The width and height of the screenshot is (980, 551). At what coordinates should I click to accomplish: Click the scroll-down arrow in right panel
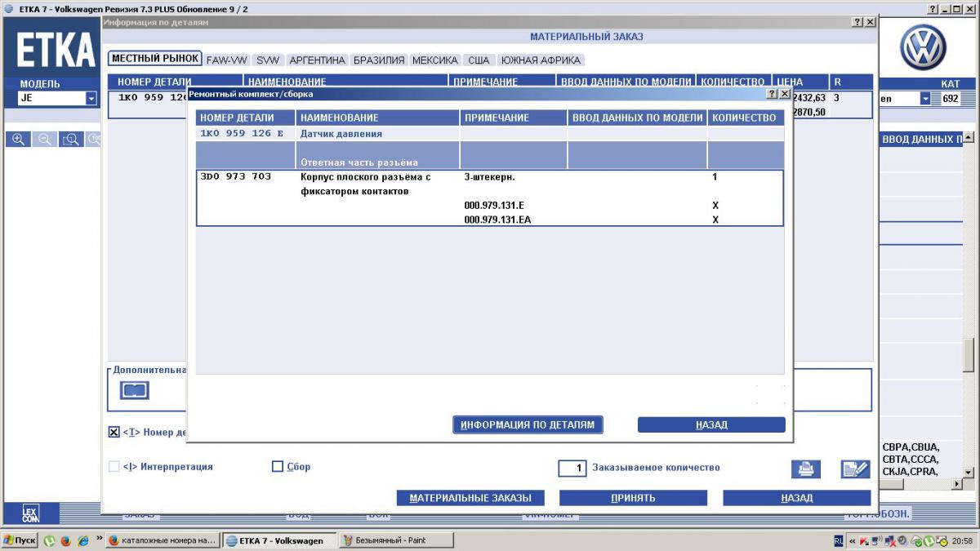pyautogui.click(x=969, y=472)
